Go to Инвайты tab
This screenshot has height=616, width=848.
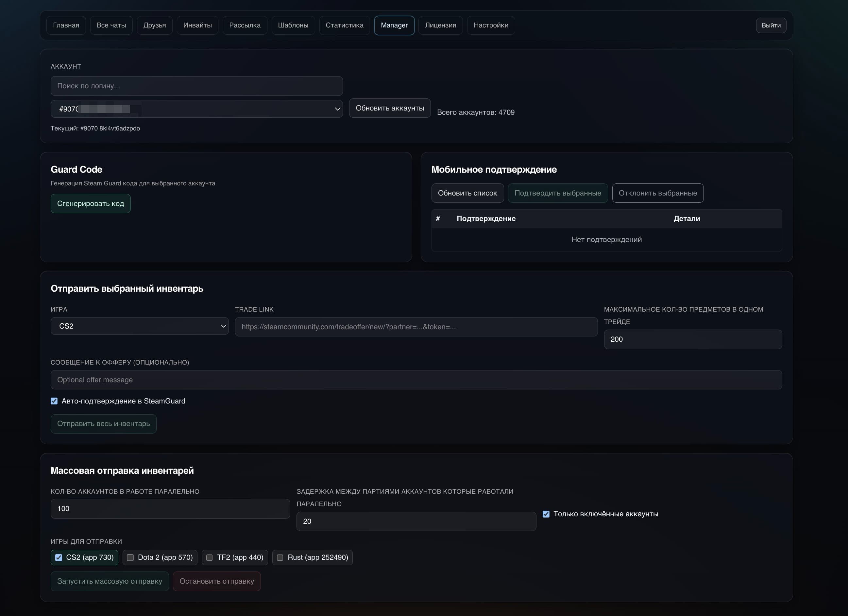pos(197,26)
